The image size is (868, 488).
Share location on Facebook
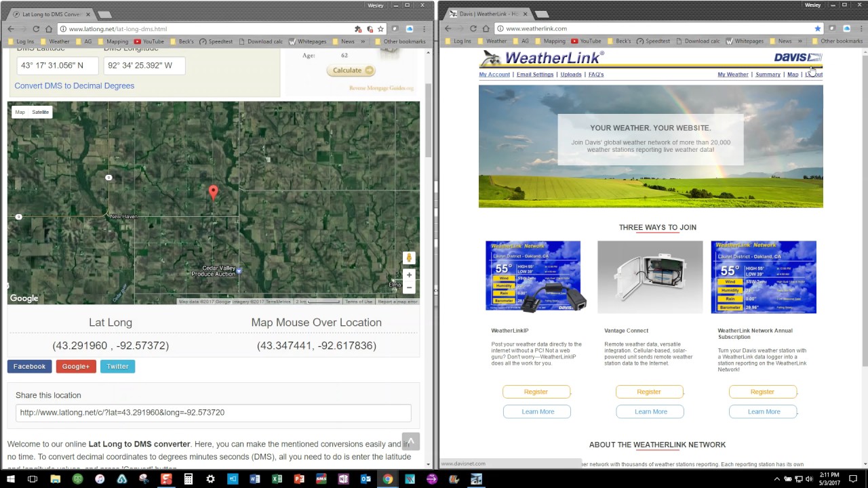coord(29,367)
